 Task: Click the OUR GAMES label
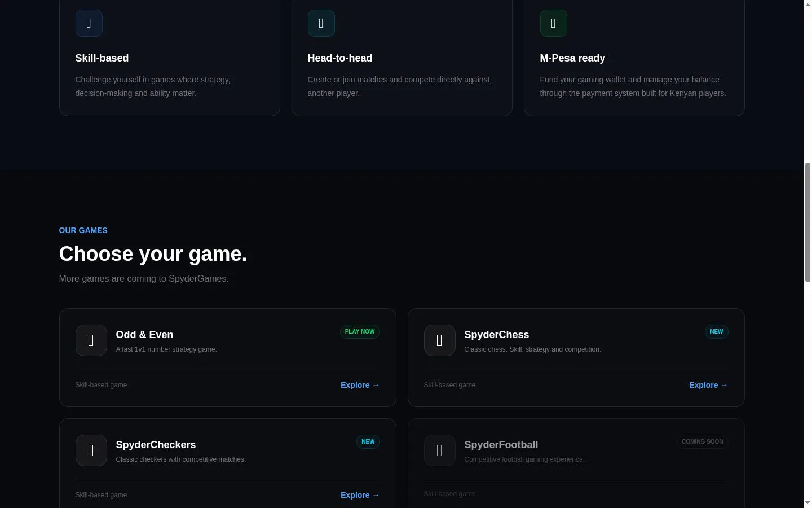click(x=83, y=230)
